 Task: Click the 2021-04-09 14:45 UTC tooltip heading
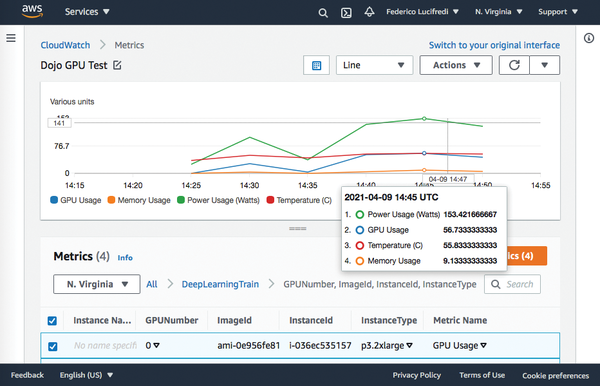pyautogui.click(x=391, y=197)
